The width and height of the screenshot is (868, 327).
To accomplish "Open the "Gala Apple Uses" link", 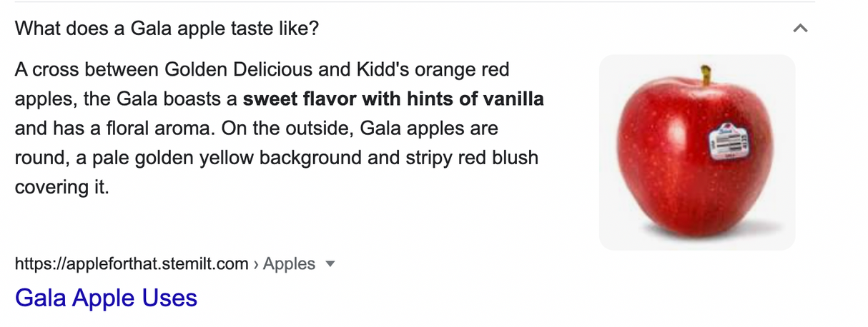I will [x=106, y=297].
